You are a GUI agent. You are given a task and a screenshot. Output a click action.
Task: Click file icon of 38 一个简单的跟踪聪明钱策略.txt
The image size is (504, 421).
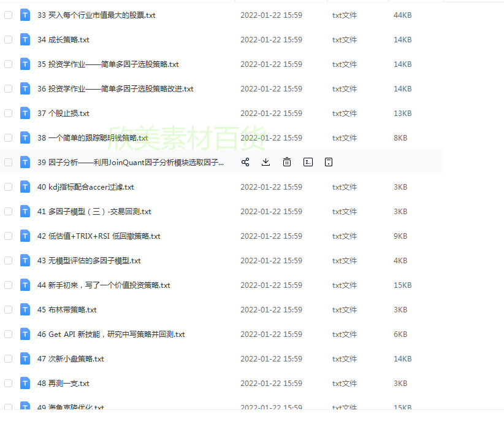click(25, 137)
